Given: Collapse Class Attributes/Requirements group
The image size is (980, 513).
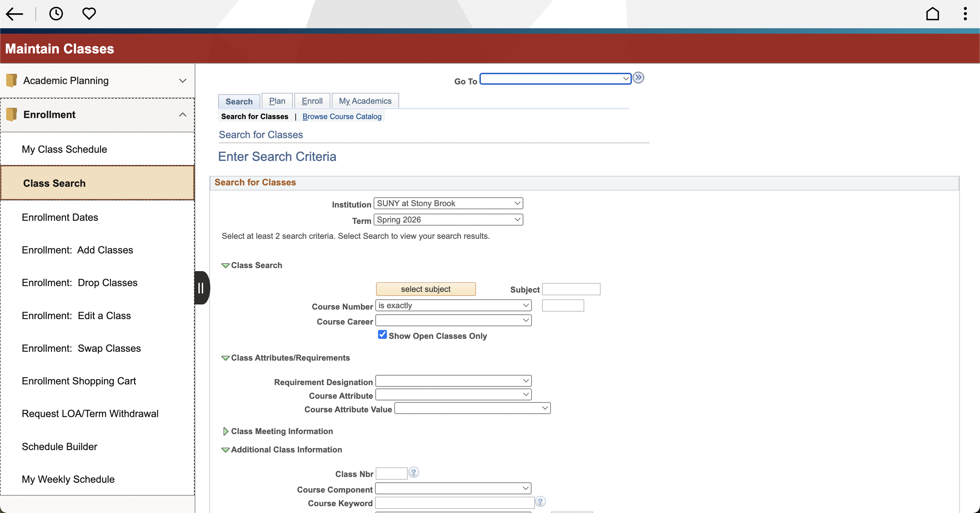Looking at the screenshot, I should 226,358.
